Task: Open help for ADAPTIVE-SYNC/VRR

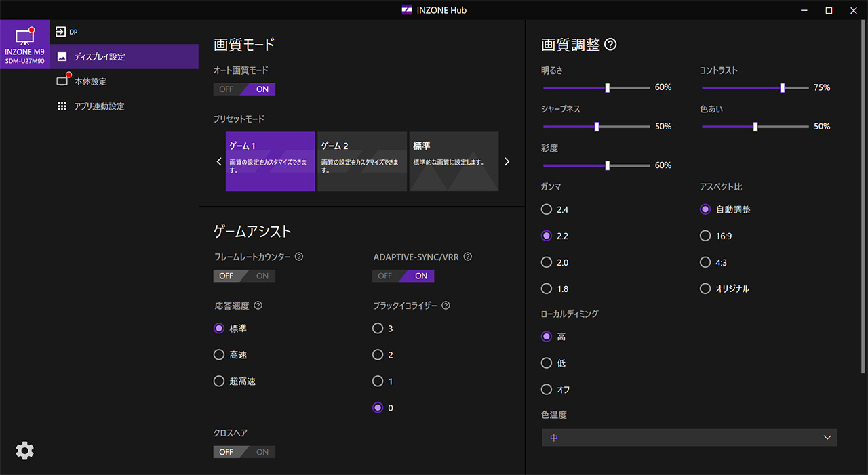Action: (x=467, y=257)
